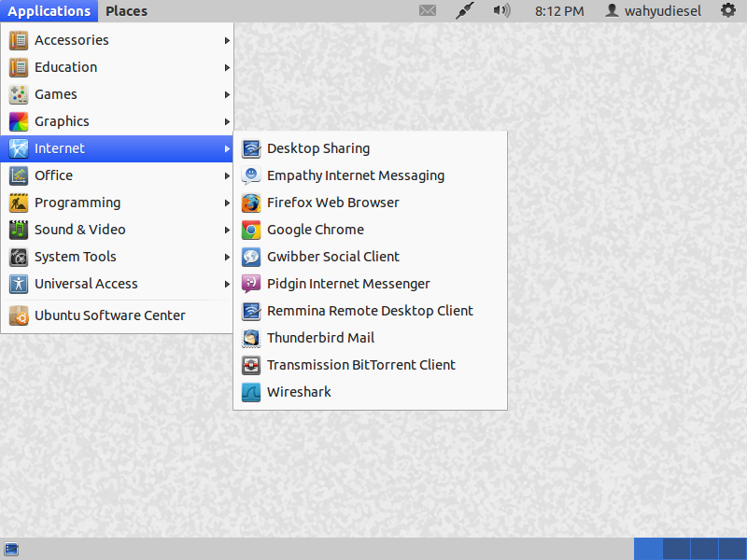Open the 8:12 PM clock
The image size is (747, 560).
tap(559, 11)
